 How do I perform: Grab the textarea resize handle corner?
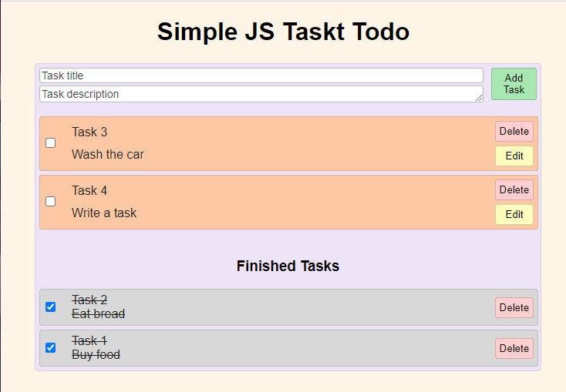pos(479,98)
